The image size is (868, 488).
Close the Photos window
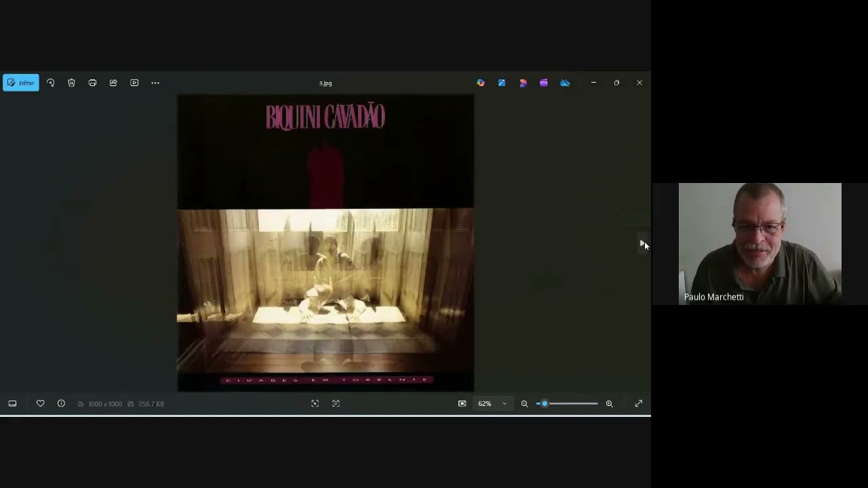(x=639, y=83)
